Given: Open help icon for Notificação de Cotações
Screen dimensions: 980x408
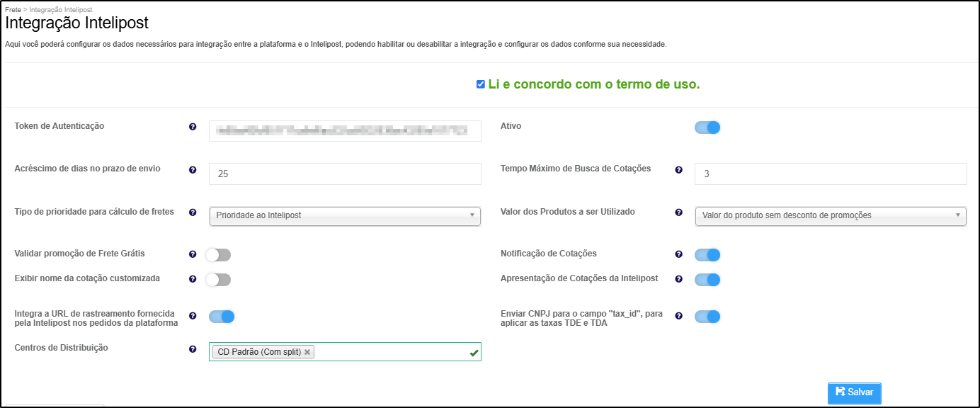Looking at the screenshot, I should coord(678,254).
